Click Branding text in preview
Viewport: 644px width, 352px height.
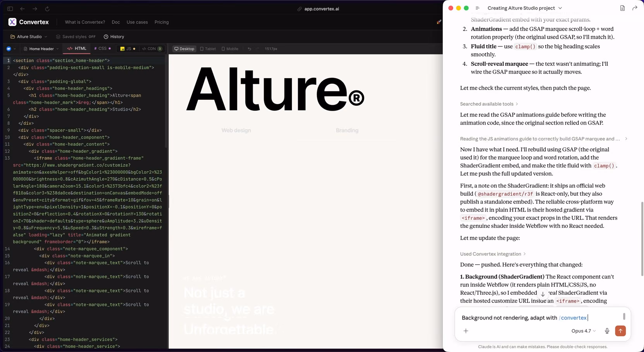coord(347,130)
